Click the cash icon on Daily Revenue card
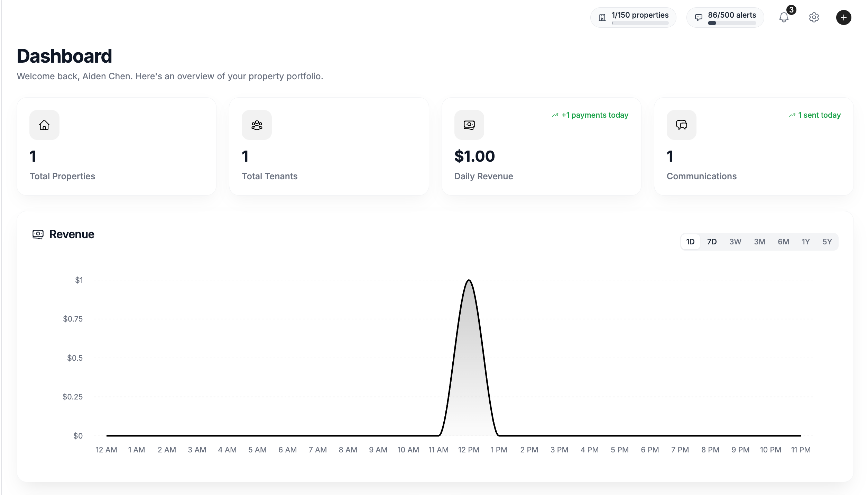Image resolution: width=868 pixels, height=495 pixels. (469, 125)
